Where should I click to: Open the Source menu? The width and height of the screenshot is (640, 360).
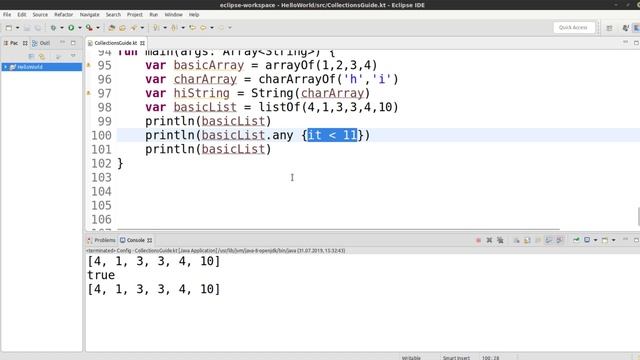(x=40, y=15)
